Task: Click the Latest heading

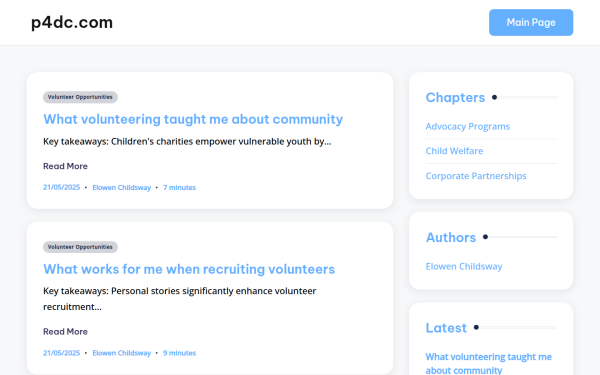Action: click(x=446, y=328)
